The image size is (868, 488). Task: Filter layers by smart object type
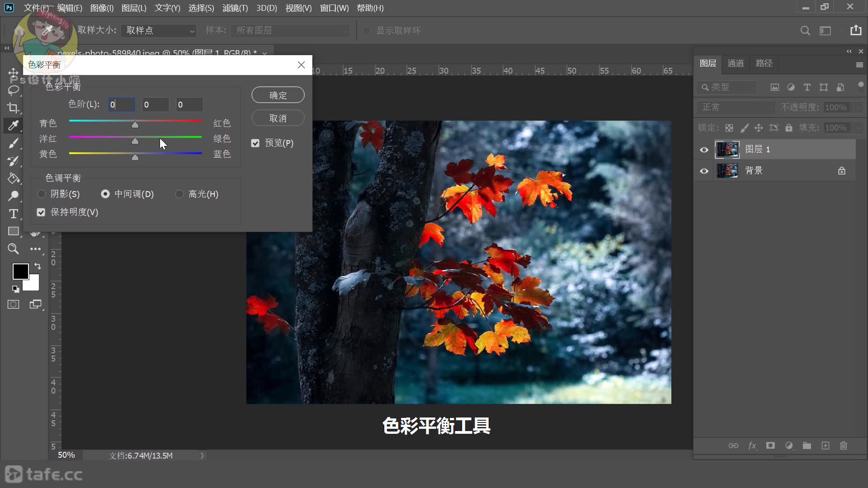[840, 87]
